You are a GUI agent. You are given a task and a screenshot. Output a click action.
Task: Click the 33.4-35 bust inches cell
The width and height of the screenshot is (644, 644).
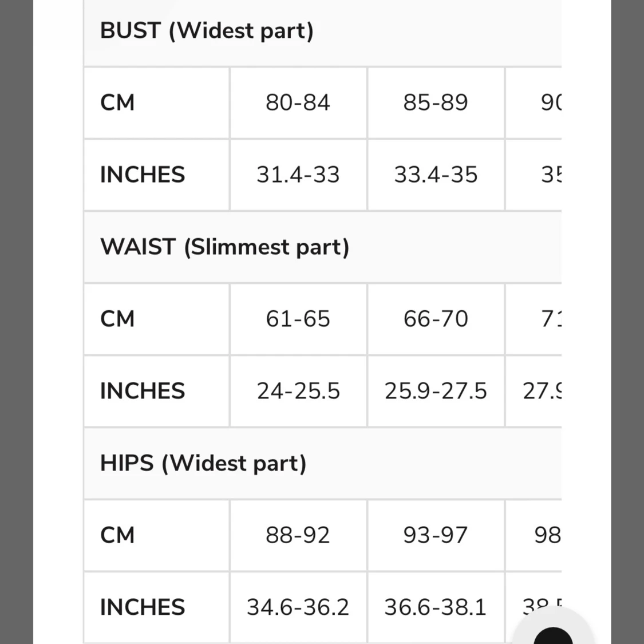click(436, 175)
